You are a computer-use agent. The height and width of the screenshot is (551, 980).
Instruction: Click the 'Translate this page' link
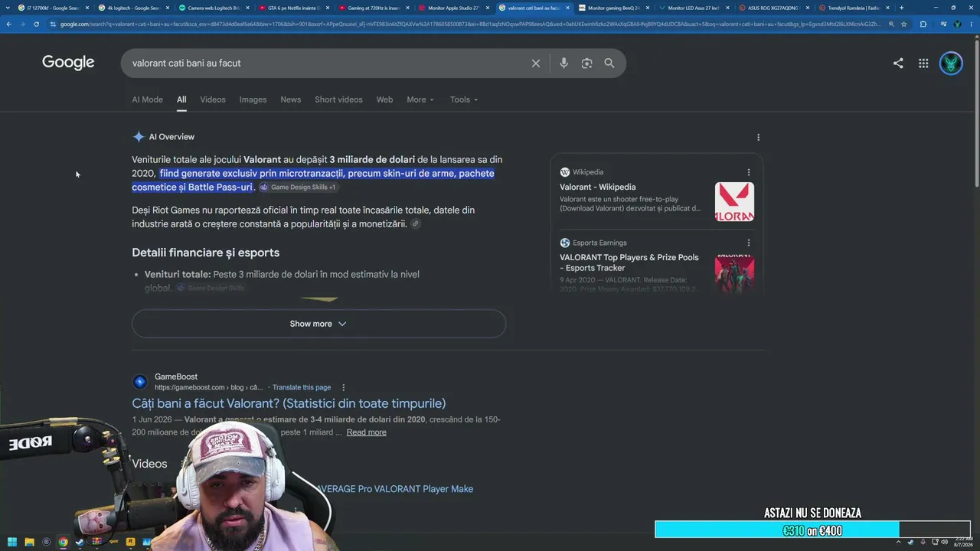pos(302,387)
